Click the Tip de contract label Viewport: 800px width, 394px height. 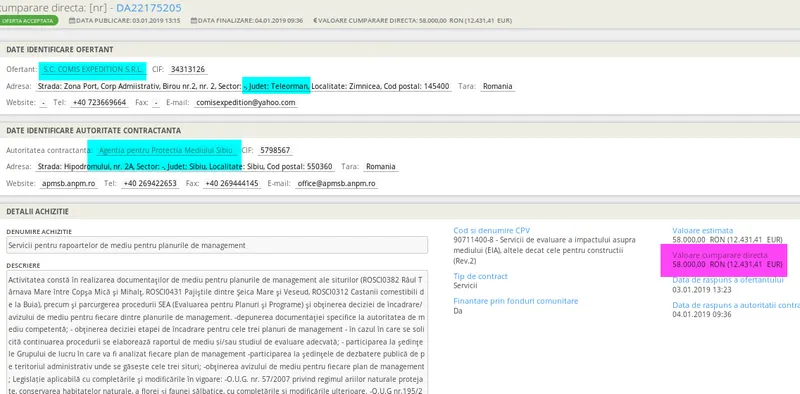coord(481,276)
